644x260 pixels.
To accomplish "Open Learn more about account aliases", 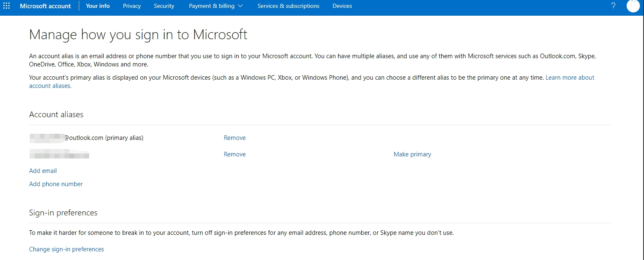I will click(570, 78).
